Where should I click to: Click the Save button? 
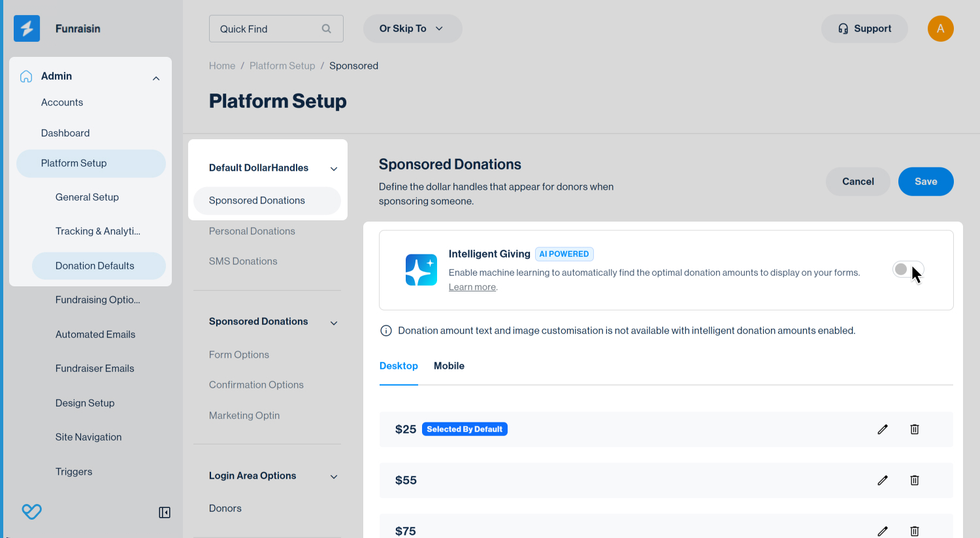click(x=925, y=182)
